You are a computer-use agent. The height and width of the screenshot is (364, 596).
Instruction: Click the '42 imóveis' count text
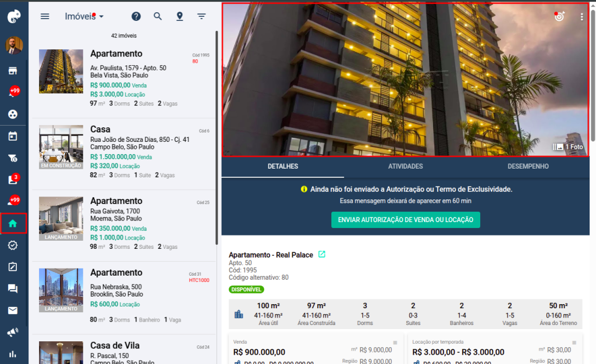tap(124, 35)
